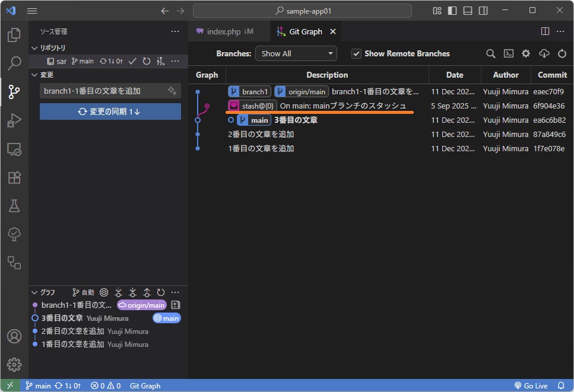Go back with the left arrow
Screen dimensions: 574x392
pos(165,11)
